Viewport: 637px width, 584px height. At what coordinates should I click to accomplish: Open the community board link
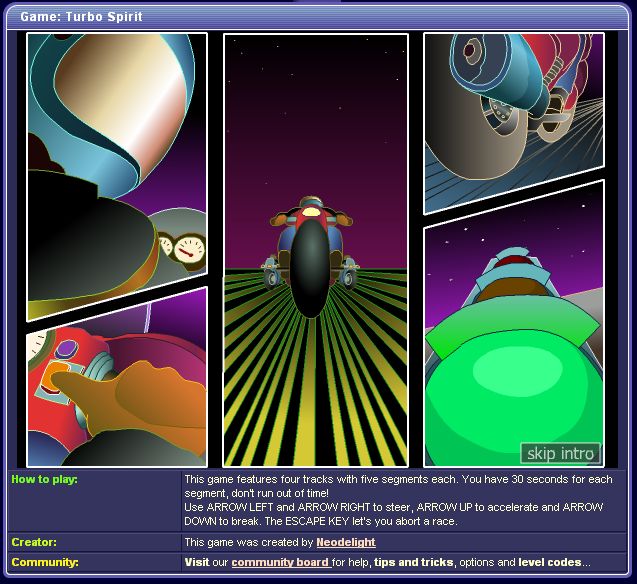[281, 562]
